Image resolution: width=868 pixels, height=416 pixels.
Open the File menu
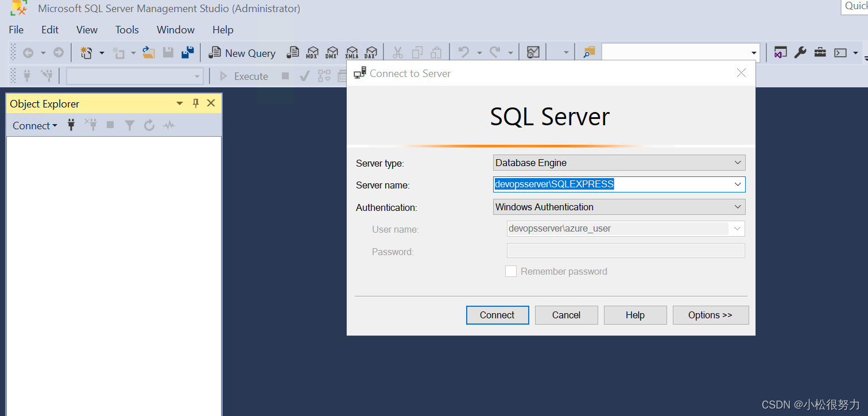coord(16,30)
